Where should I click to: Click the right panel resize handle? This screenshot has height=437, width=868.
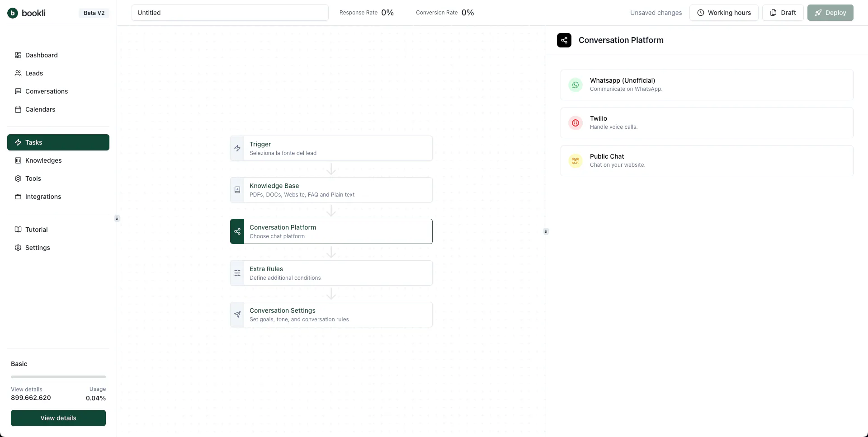[x=546, y=231]
